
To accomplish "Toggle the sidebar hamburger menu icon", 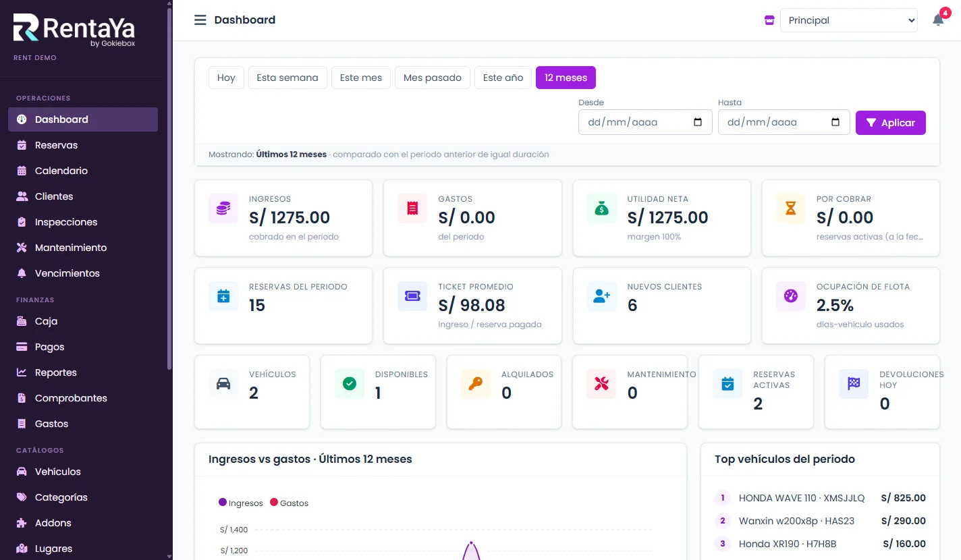I will (x=200, y=20).
